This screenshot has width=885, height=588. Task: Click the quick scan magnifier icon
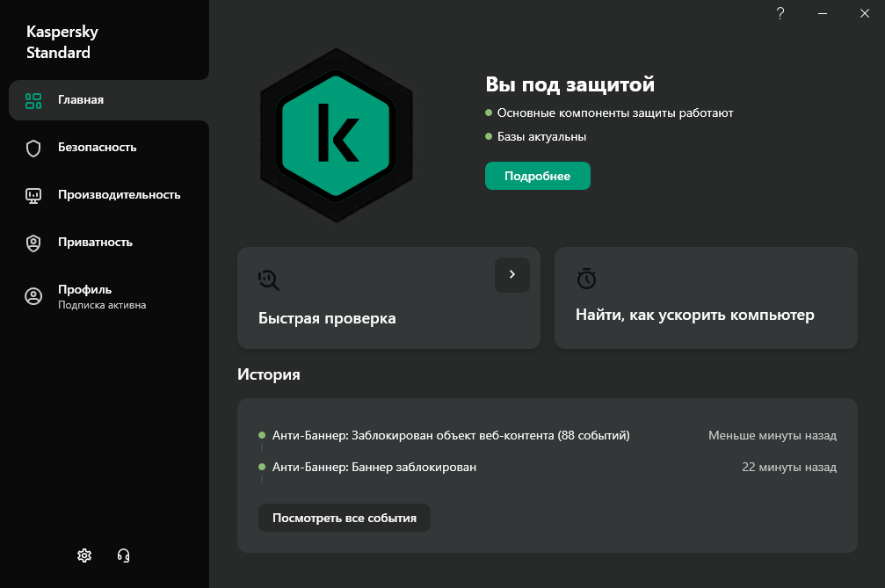(269, 279)
